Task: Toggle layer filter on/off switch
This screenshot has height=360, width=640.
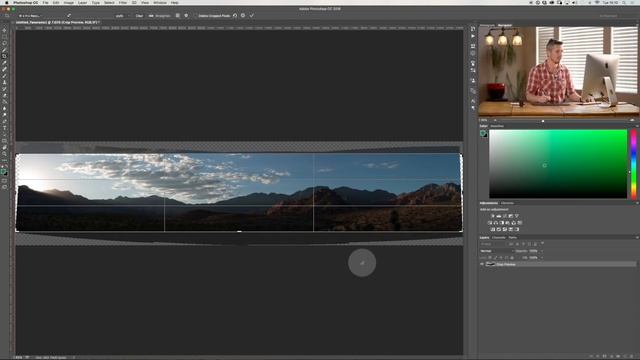Action: click(x=542, y=243)
